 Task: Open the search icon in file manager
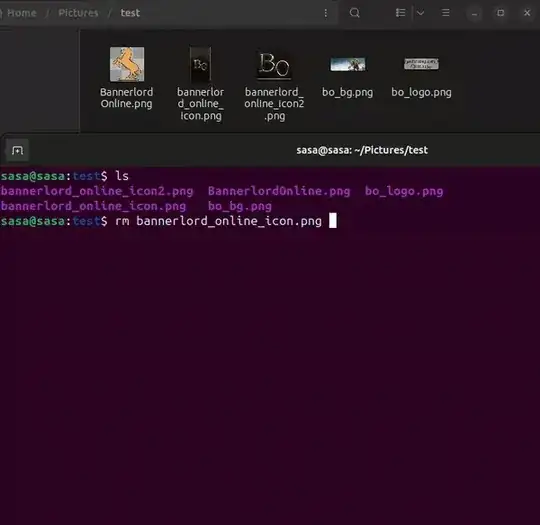pyautogui.click(x=354, y=13)
